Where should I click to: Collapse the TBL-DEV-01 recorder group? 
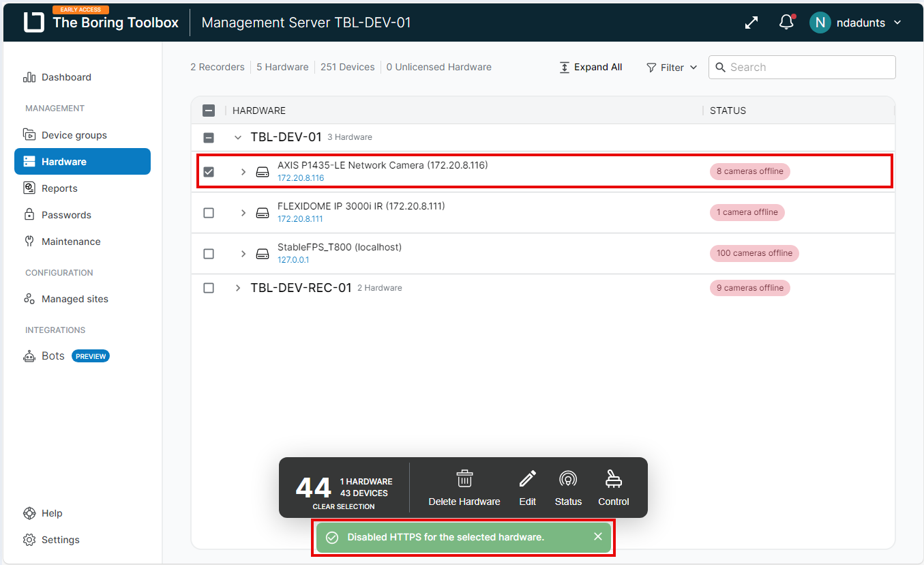tap(238, 137)
